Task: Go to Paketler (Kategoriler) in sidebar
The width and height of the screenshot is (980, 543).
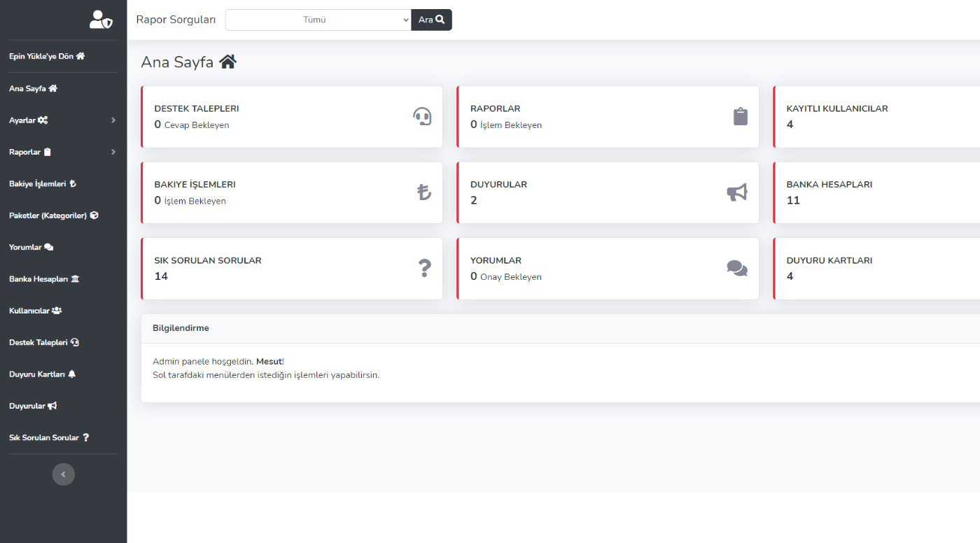Action: coord(53,216)
